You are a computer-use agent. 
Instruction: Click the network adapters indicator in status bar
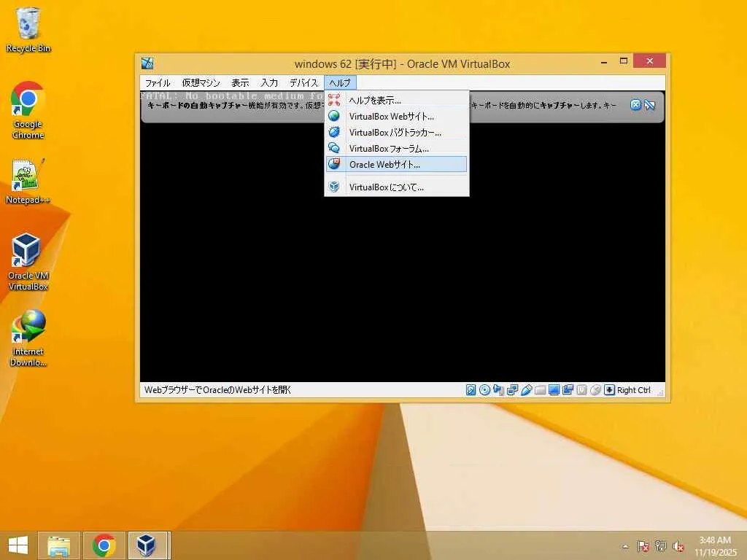tap(512, 390)
